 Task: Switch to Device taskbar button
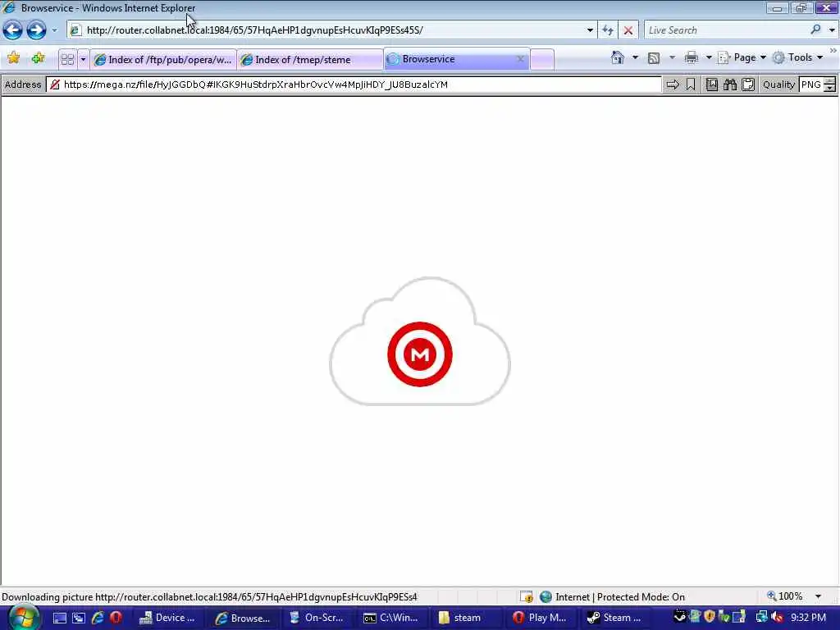[x=167, y=618]
